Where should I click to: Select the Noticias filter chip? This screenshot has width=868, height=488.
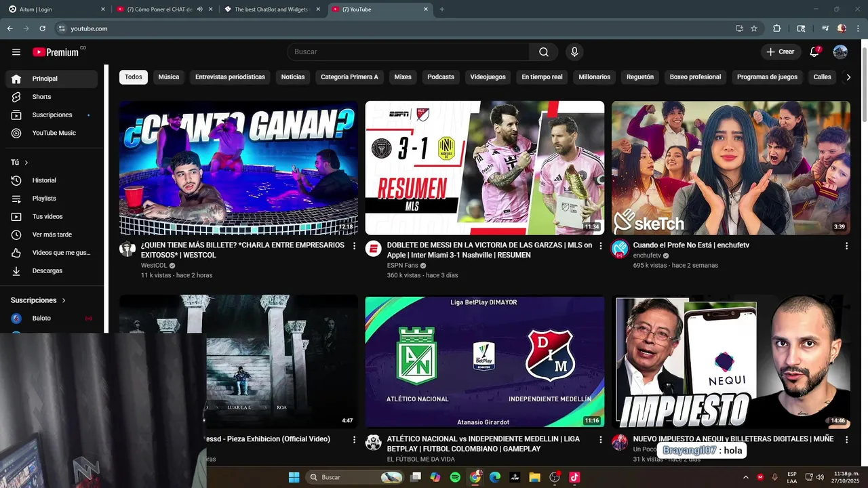(x=293, y=77)
